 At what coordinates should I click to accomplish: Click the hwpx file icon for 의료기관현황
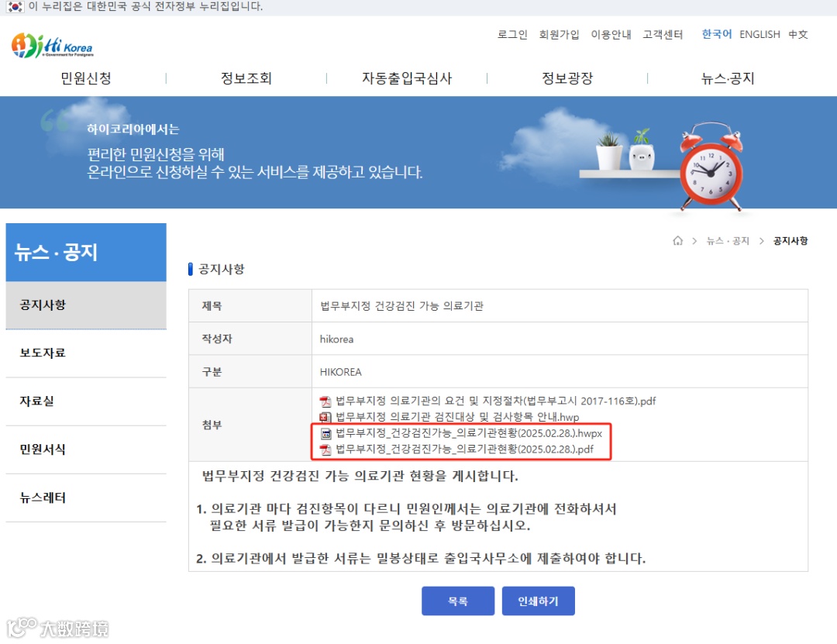click(325, 434)
